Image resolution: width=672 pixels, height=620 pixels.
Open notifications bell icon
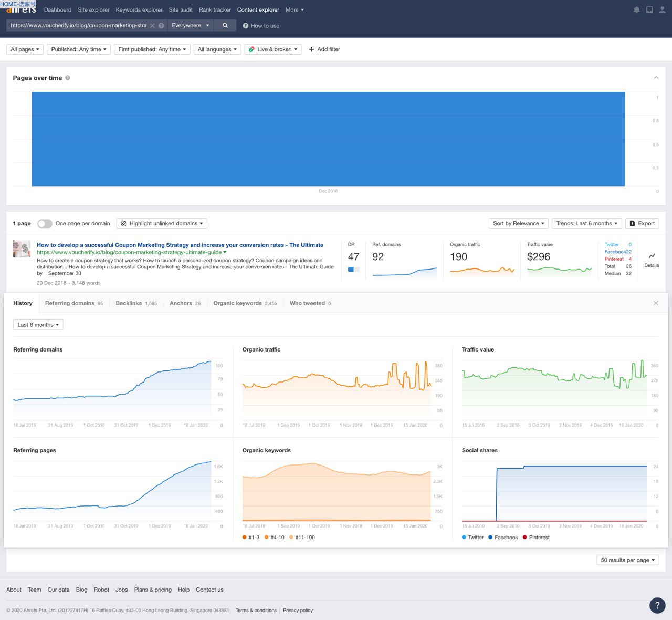coord(636,10)
